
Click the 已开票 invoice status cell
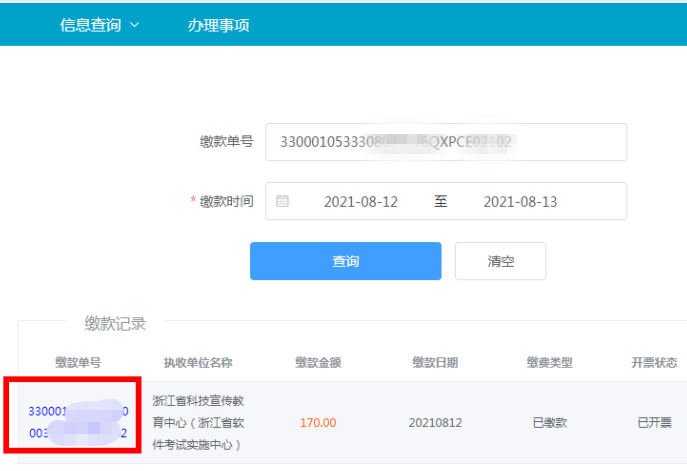coord(655,423)
